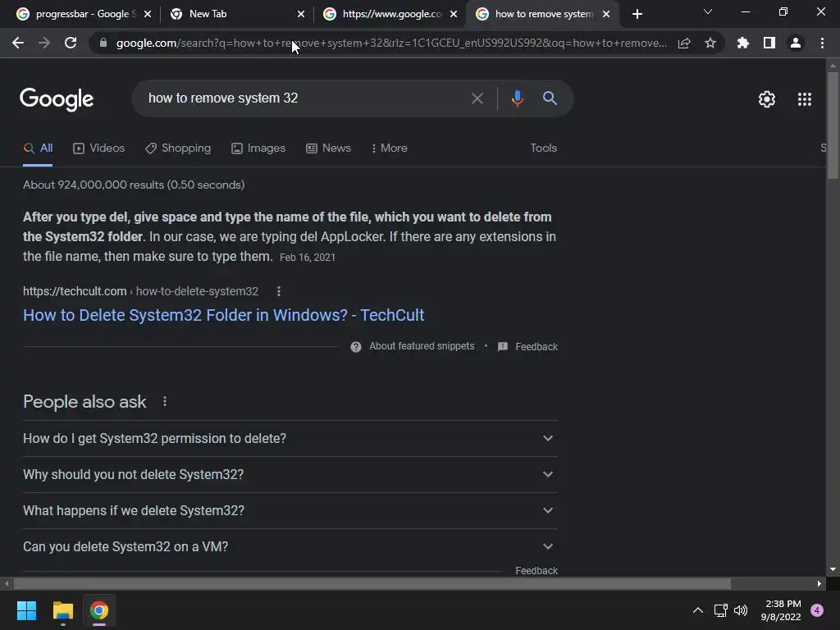Image resolution: width=840 pixels, height=630 pixels.
Task: Show Videos results
Action: 98,148
